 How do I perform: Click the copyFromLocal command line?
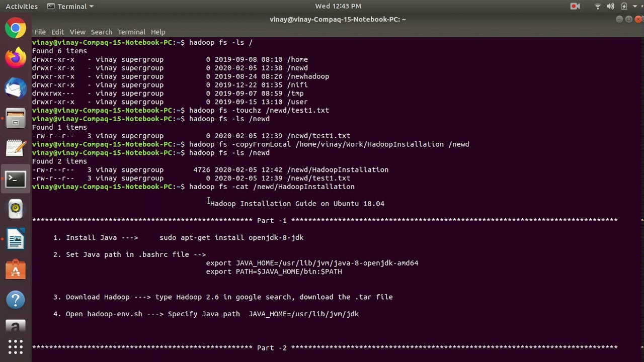pyautogui.click(x=329, y=144)
